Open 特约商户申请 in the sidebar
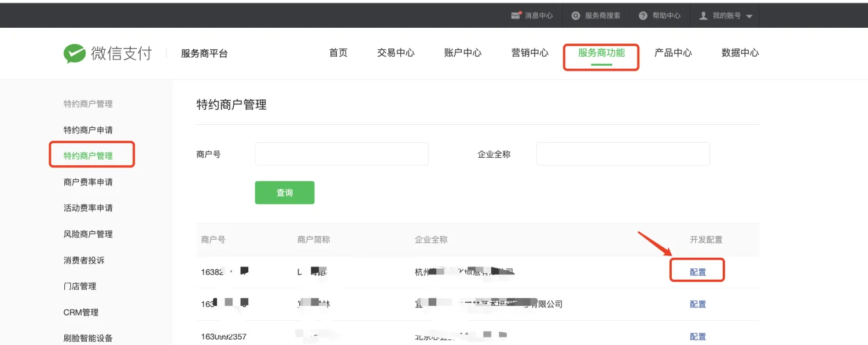Screen dimensions: 868x345 (x=88, y=130)
